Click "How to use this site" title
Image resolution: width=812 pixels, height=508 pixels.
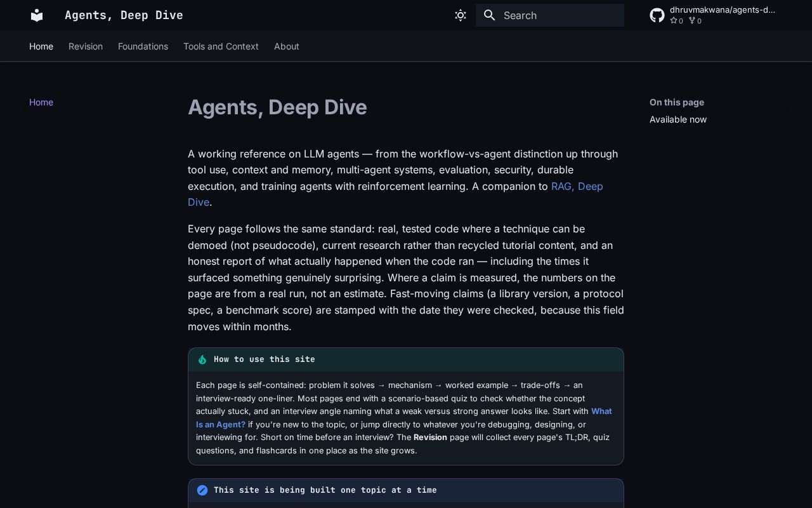coord(265,359)
